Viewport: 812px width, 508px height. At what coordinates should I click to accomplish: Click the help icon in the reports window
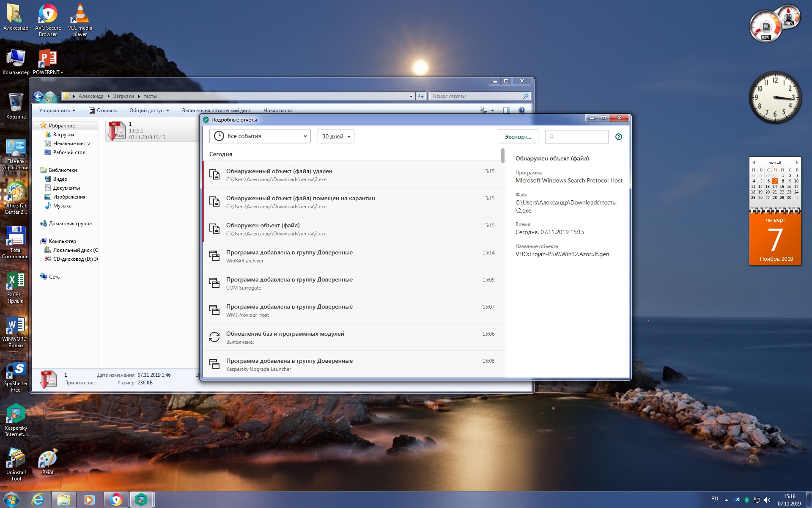tap(618, 137)
